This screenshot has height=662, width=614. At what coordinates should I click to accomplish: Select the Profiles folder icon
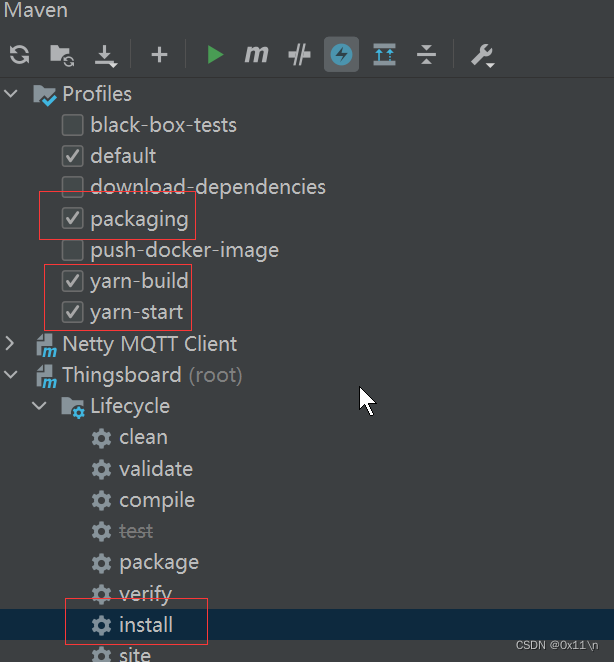click(45, 95)
